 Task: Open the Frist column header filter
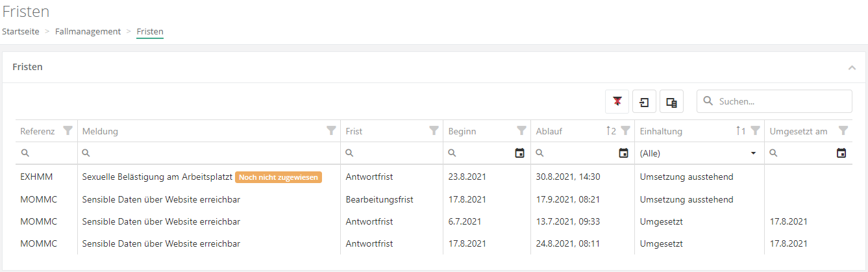tap(434, 131)
